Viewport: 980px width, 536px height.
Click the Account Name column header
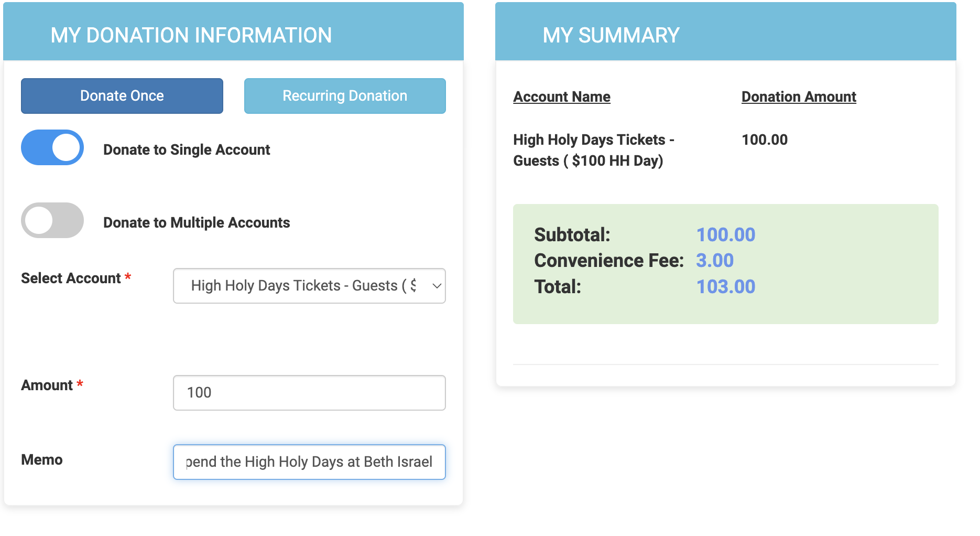[562, 97]
